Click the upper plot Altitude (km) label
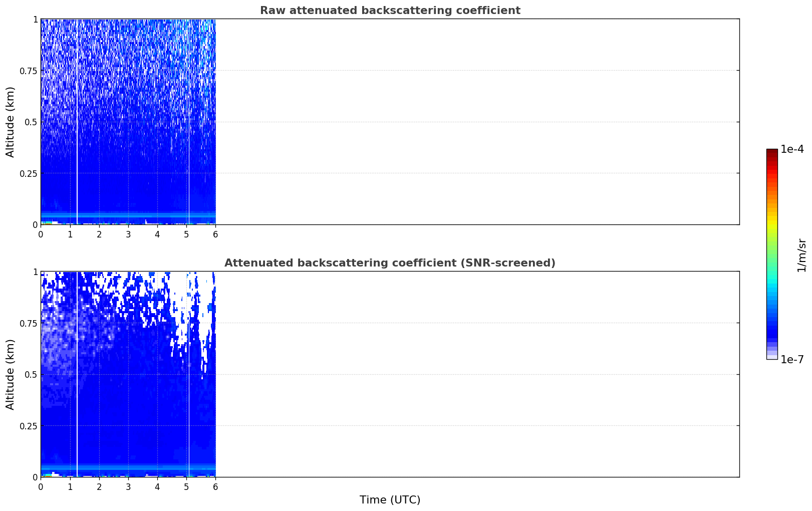 point(11,122)
